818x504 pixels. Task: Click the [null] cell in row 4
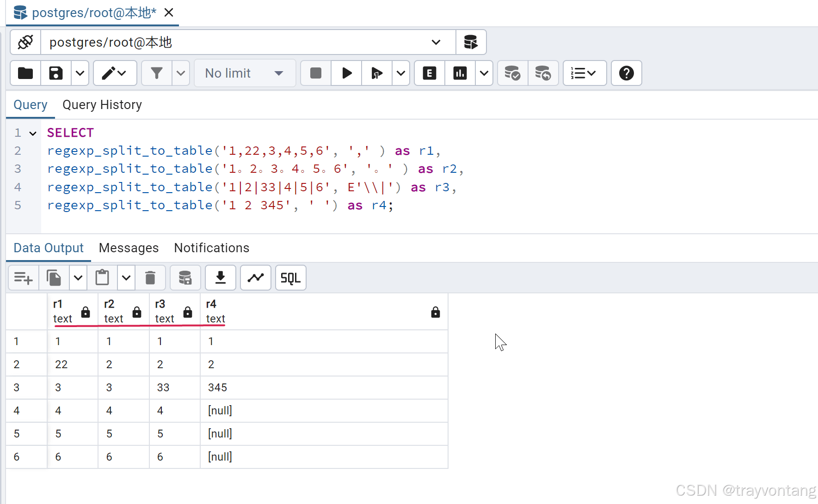click(x=324, y=411)
